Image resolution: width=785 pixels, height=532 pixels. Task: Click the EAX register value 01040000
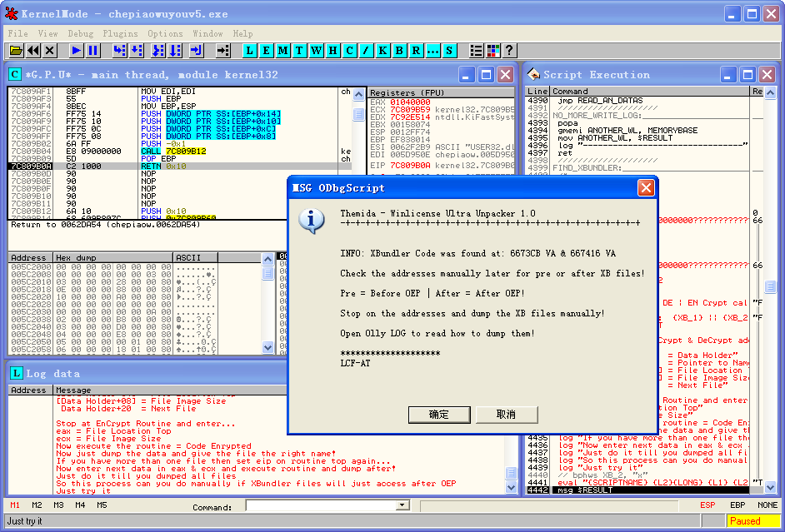tap(410, 102)
